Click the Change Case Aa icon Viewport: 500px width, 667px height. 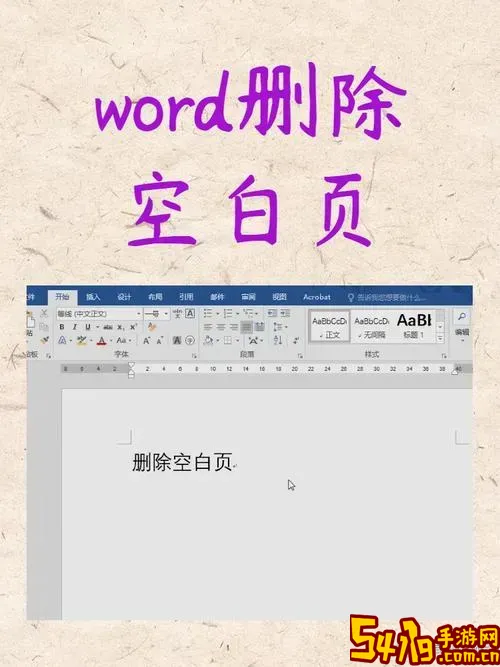coord(121,340)
